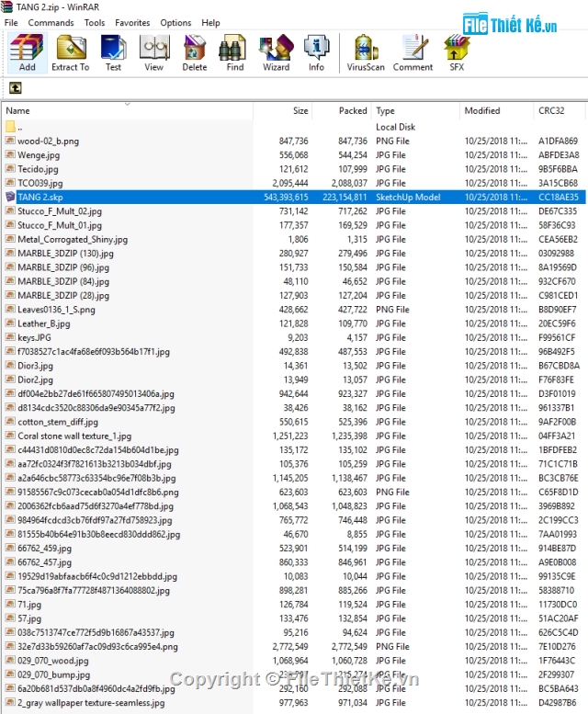
Task: Open the Comment tool
Action: [413, 52]
